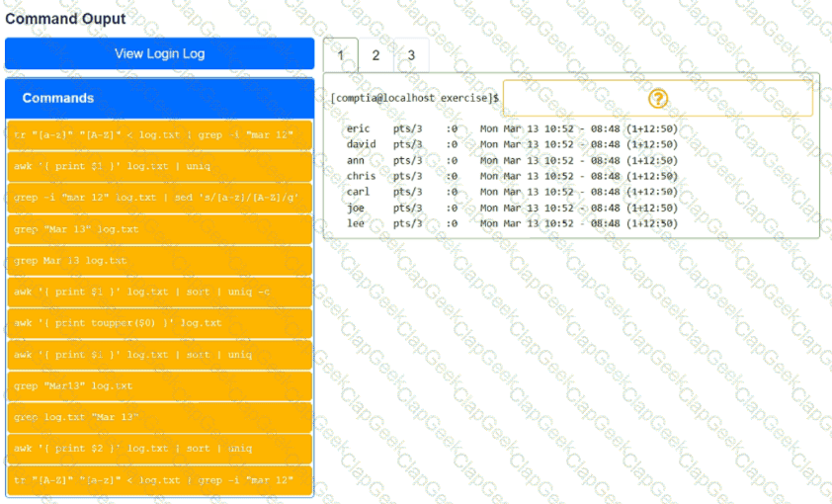Select awk print $2 sort | uniq command

pos(159,449)
